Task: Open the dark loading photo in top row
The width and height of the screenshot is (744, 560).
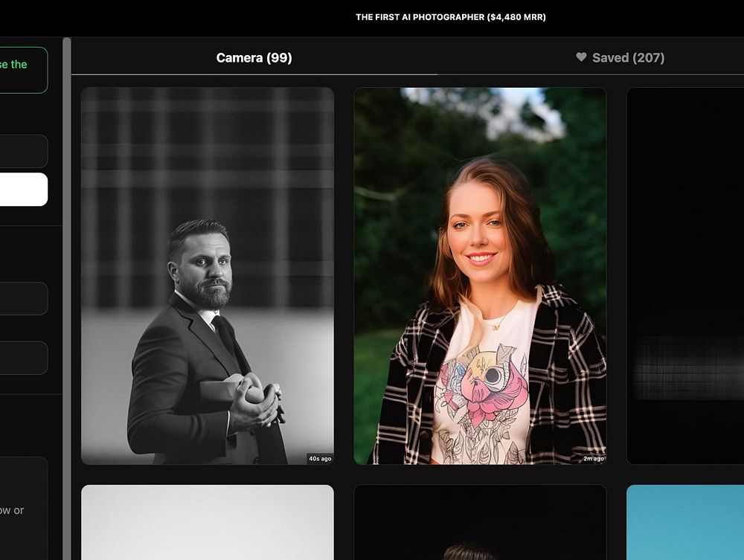Action: click(x=685, y=275)
